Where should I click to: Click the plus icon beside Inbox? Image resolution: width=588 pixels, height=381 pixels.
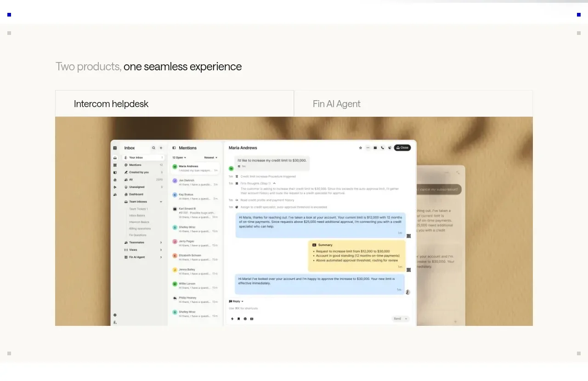(161, 148)
